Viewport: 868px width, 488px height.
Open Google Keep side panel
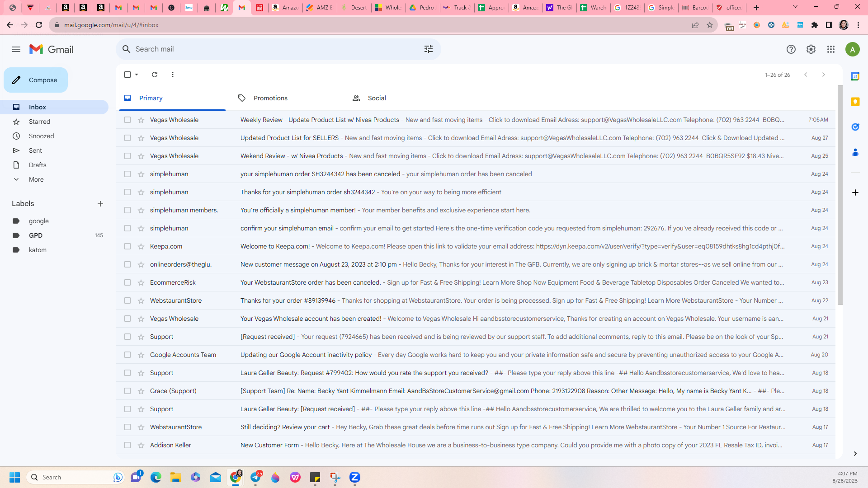click(x=855, y=102)
